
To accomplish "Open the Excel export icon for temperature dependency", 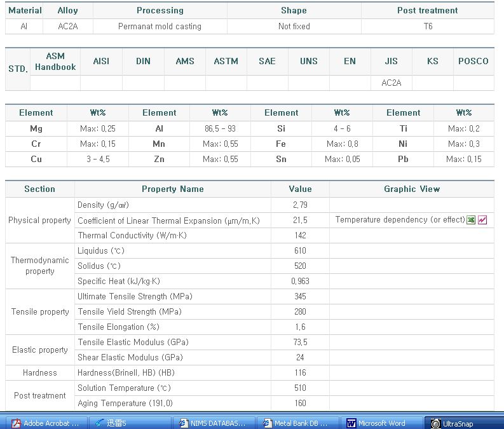I will (471, 220).
